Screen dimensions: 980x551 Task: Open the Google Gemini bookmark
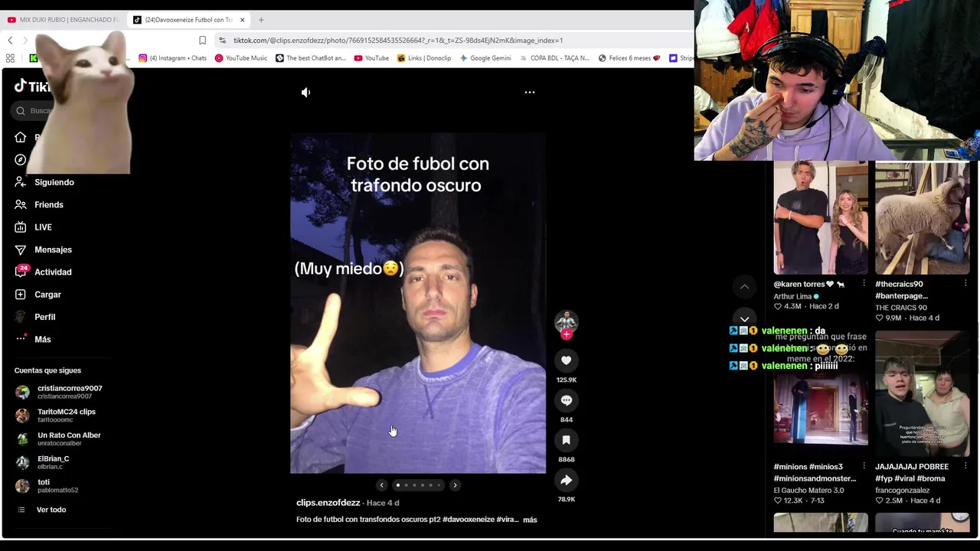(x=485, y=58)
